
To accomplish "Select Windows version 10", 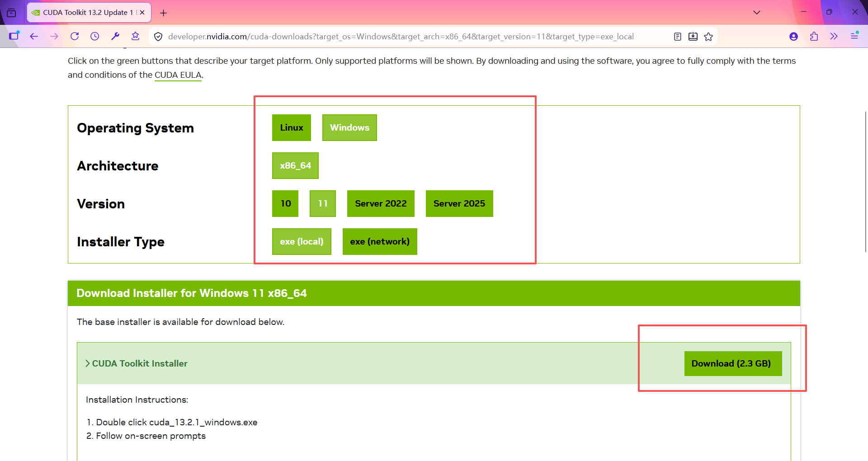I will (285, 203).
